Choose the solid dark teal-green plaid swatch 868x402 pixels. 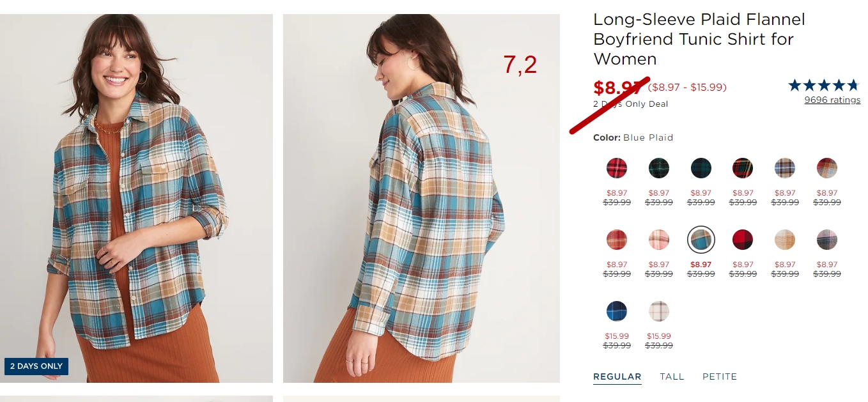point(701,168)
